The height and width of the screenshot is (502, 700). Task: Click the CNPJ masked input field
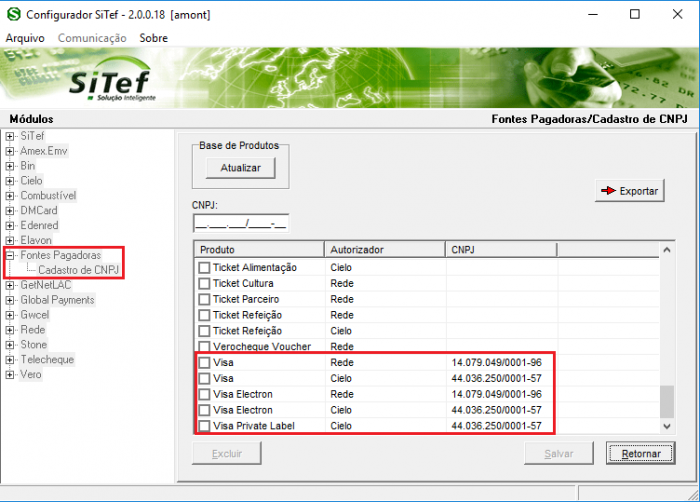tap(241, 223)
